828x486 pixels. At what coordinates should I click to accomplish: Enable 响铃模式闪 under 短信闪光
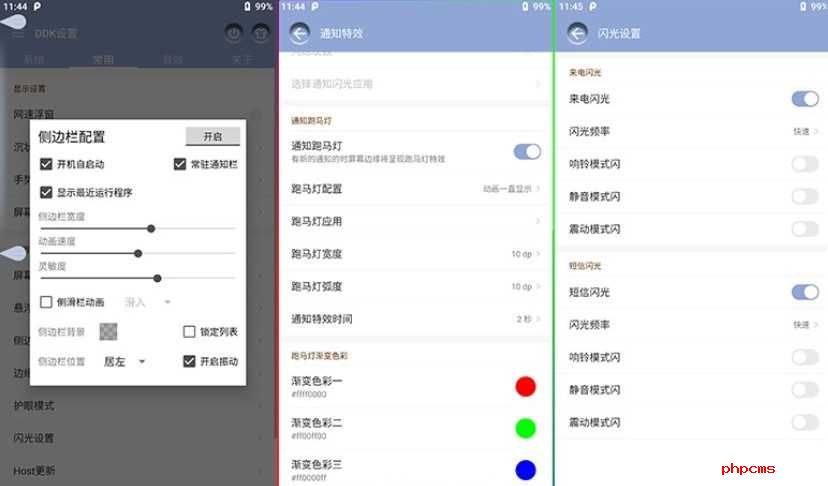tap(805, 357)
